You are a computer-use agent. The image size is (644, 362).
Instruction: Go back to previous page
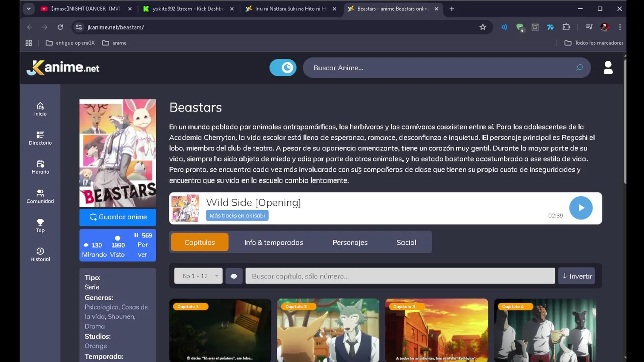click(30, 27)
